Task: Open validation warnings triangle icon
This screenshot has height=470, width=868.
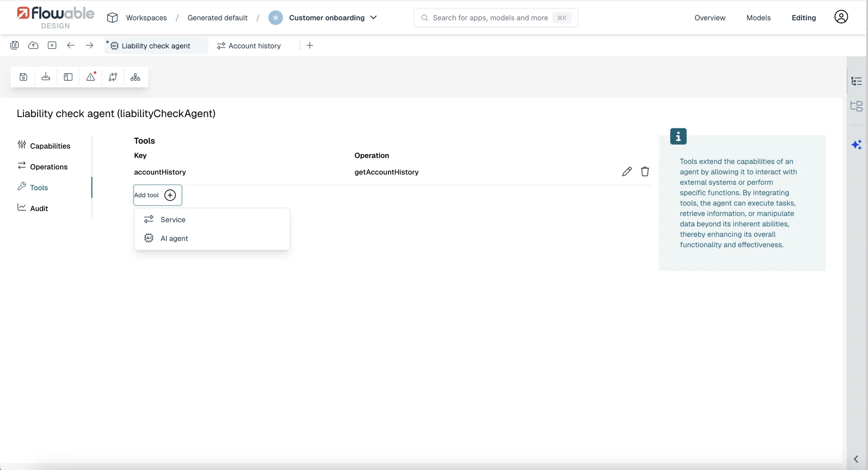Action: [91, 77]
